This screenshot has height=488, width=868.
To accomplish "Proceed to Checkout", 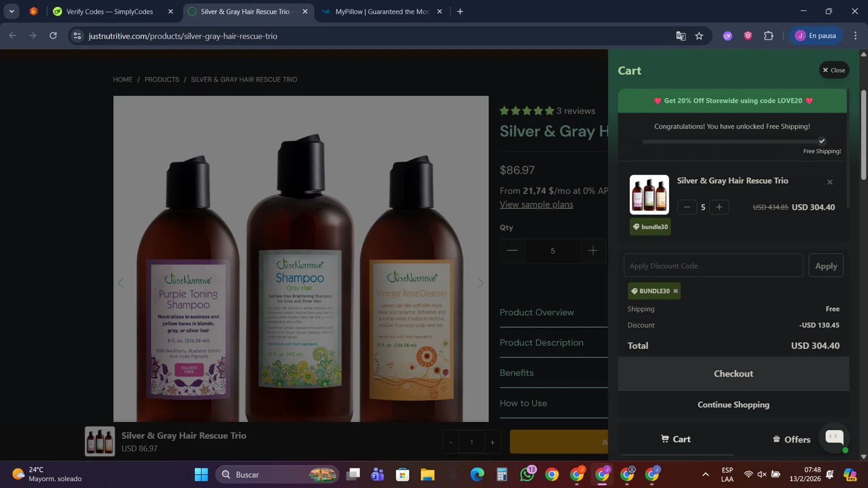I will [733, 374].
